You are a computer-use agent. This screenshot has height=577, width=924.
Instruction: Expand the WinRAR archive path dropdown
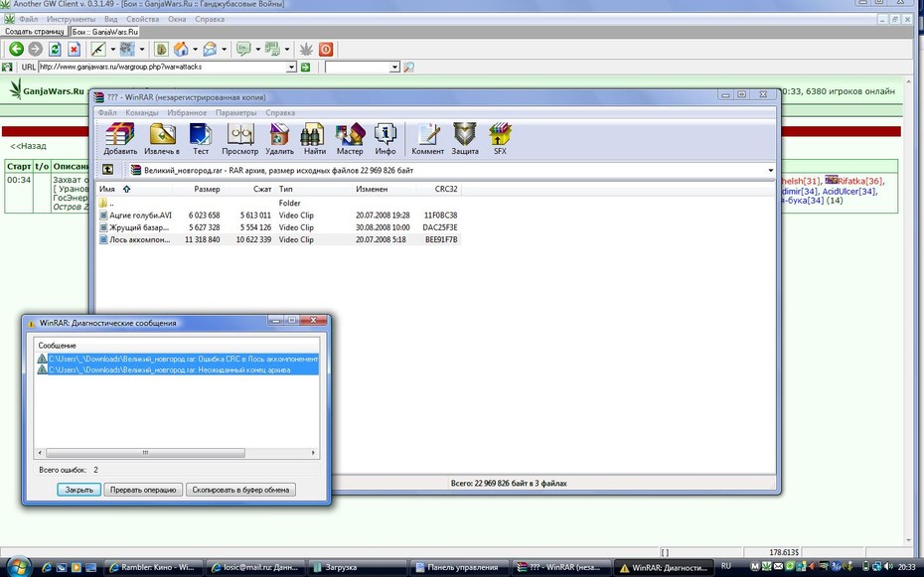click(770, 170)
